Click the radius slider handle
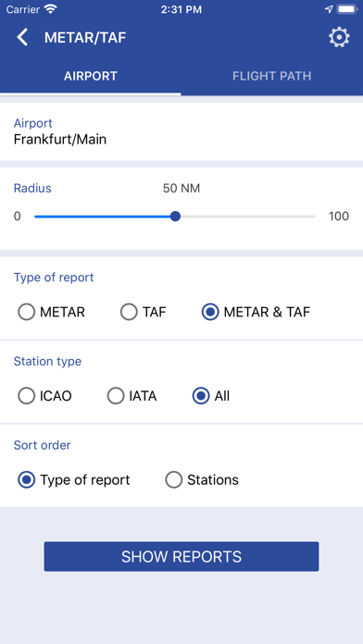 tap(176, 217)
